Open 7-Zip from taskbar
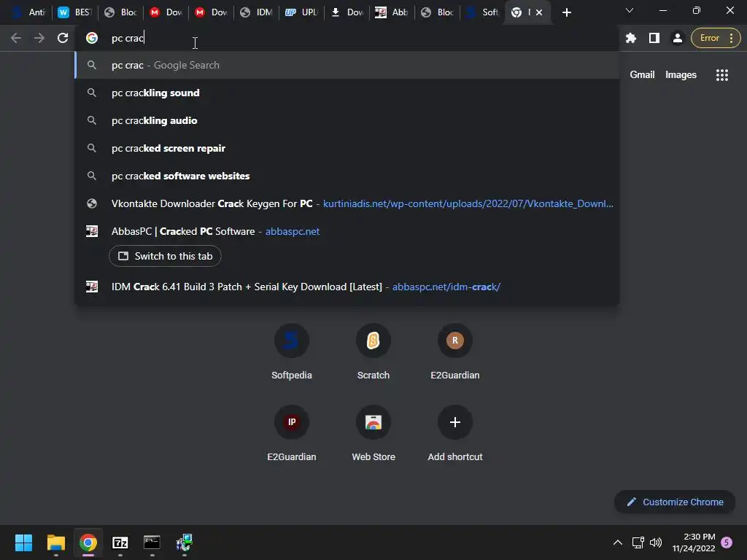Screen dimensions: 747x560 pos(120,542)
